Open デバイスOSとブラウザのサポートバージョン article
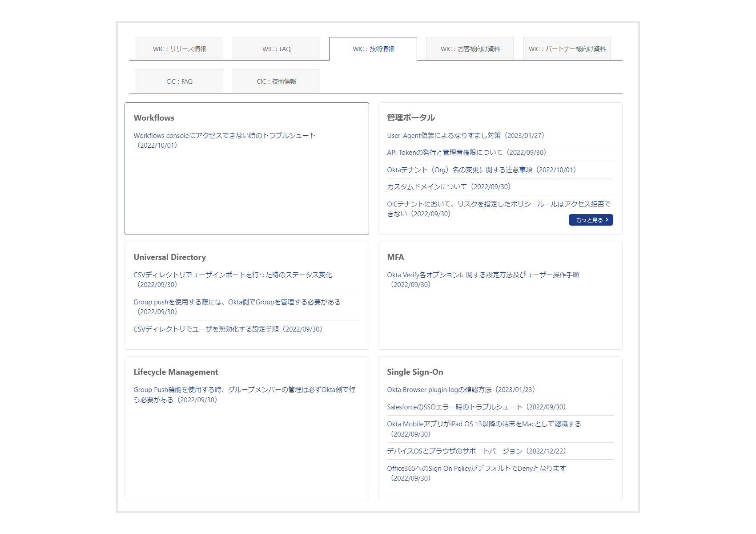The height and width of the screenshot is (534, 756). click(476, 451)
